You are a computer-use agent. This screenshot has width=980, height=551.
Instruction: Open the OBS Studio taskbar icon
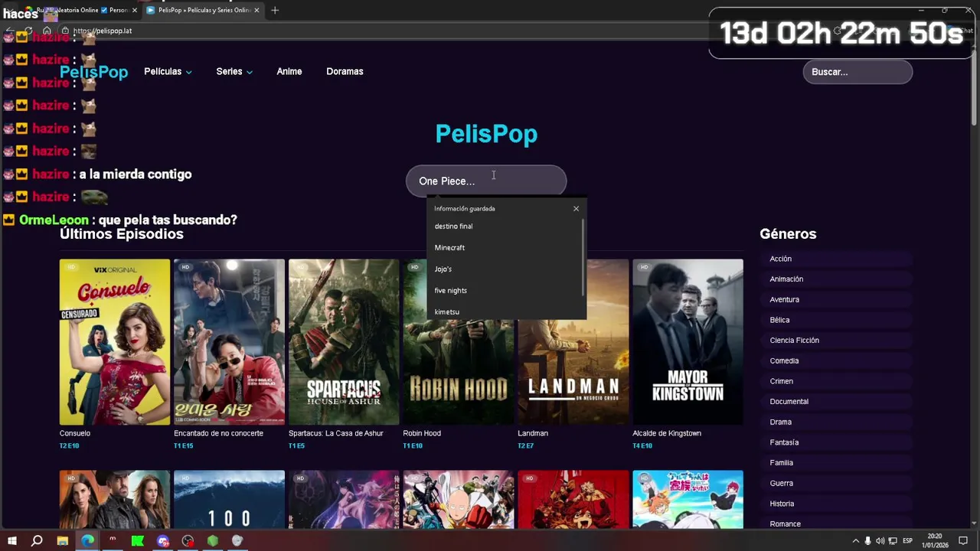(x=188, y=540)
